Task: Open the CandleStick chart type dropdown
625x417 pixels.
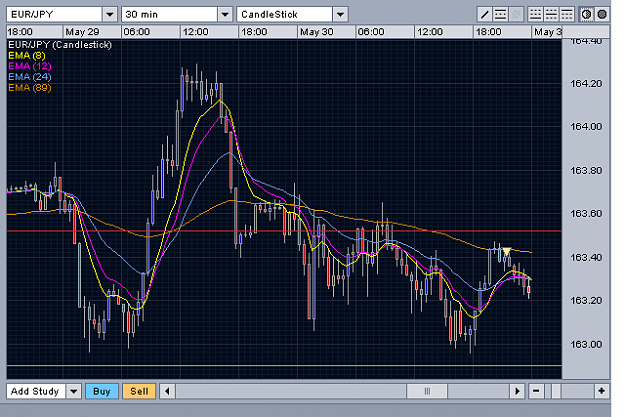Action: point(340,15)
